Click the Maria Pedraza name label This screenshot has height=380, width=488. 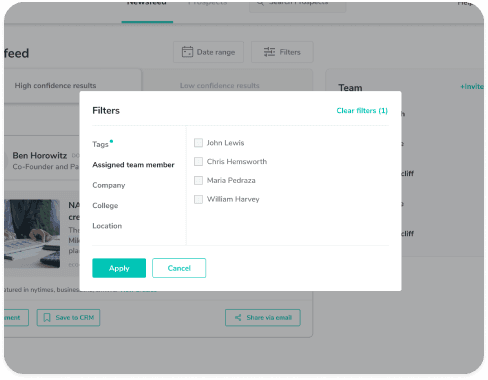(231, 180)
